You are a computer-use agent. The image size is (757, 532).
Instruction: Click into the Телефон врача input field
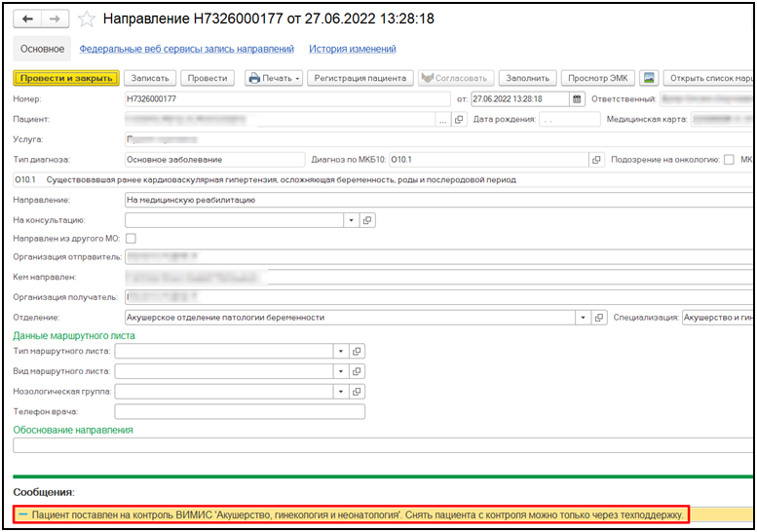click(x=239, y=411)
